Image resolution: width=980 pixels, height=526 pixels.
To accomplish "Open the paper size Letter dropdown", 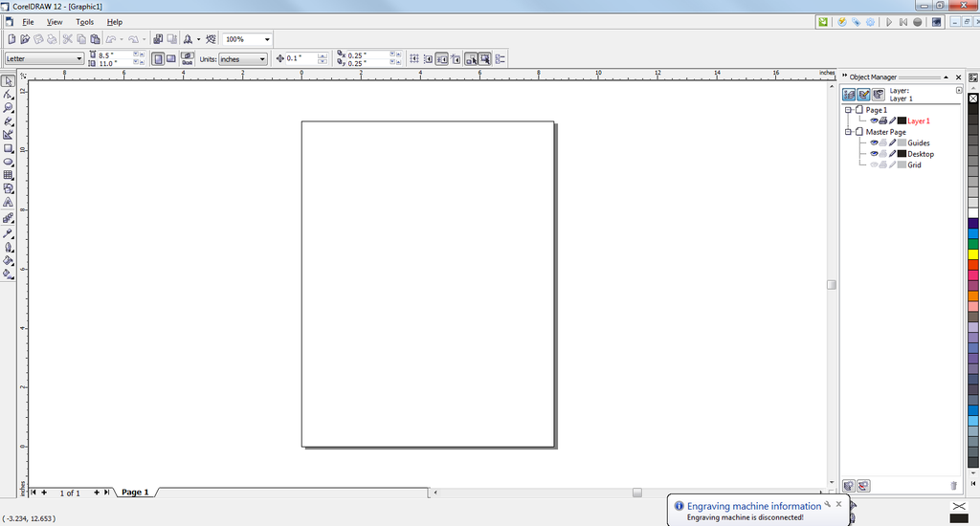I will (x=79, y=58).
